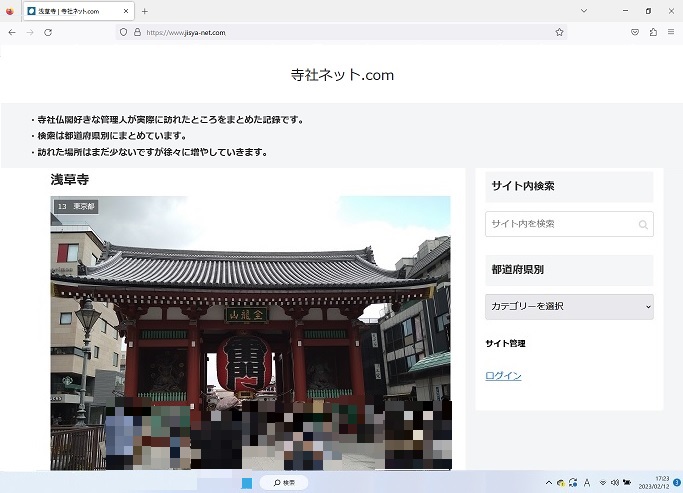The image size is (683, 493).
Task: Click the Windows Start button
Action: tap(246, 482)
